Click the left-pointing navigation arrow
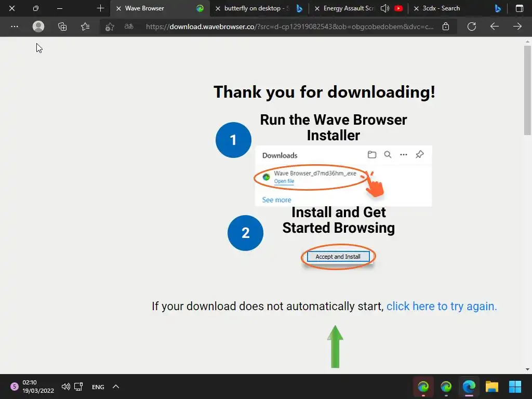This screenshot has height=399, width=532. 495,26
